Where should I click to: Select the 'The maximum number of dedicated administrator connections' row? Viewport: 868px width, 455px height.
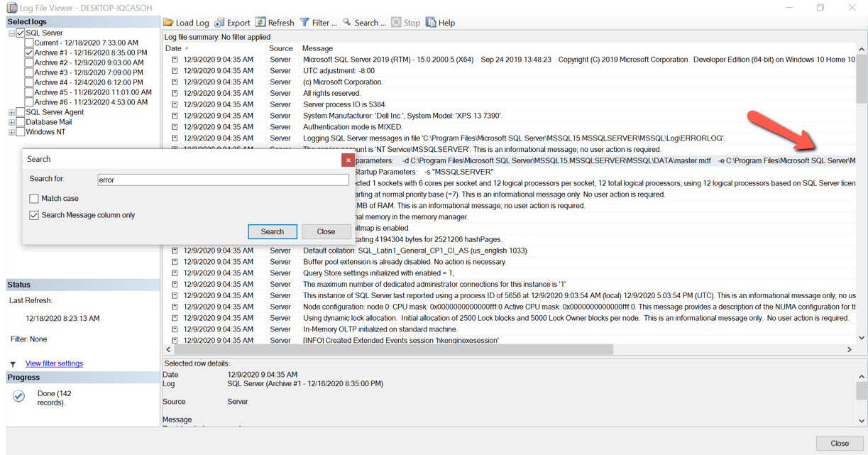click(510, 285)
